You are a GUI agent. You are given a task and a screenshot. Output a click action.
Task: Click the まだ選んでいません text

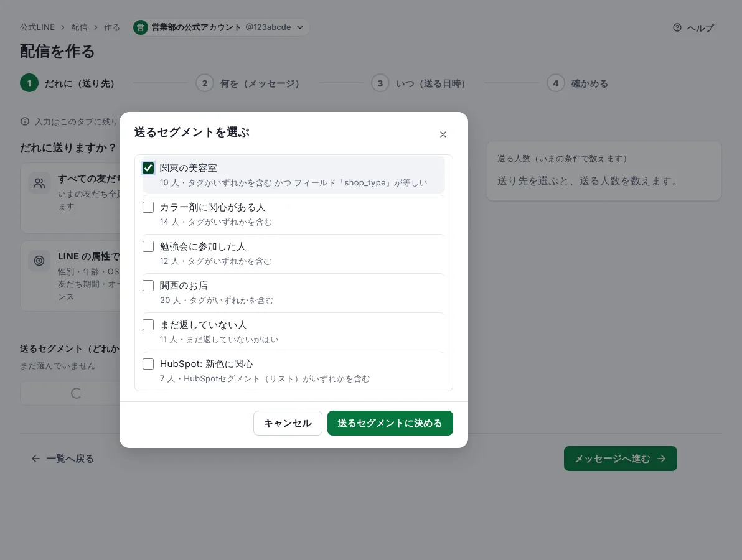tap(57, 366)
